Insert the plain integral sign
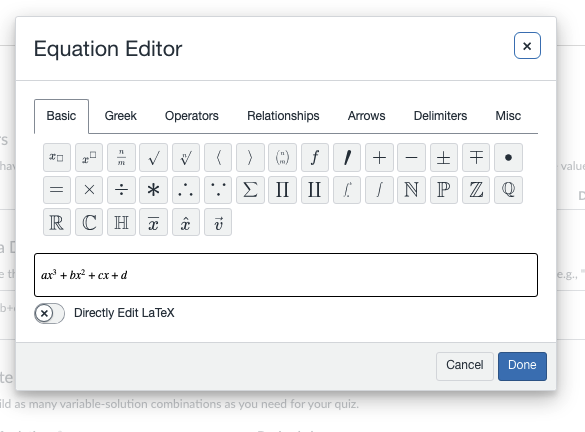This screenshot has width=585, height=432. (379, 190)
